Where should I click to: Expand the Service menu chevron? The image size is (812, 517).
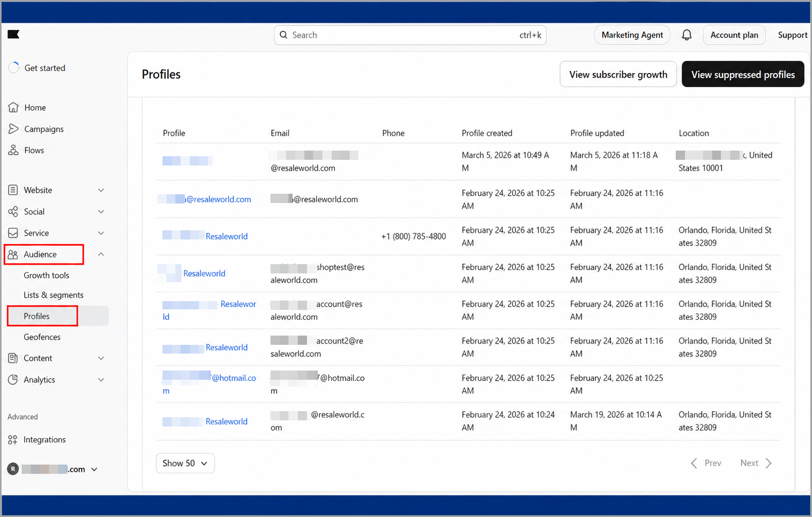[101, 233]
